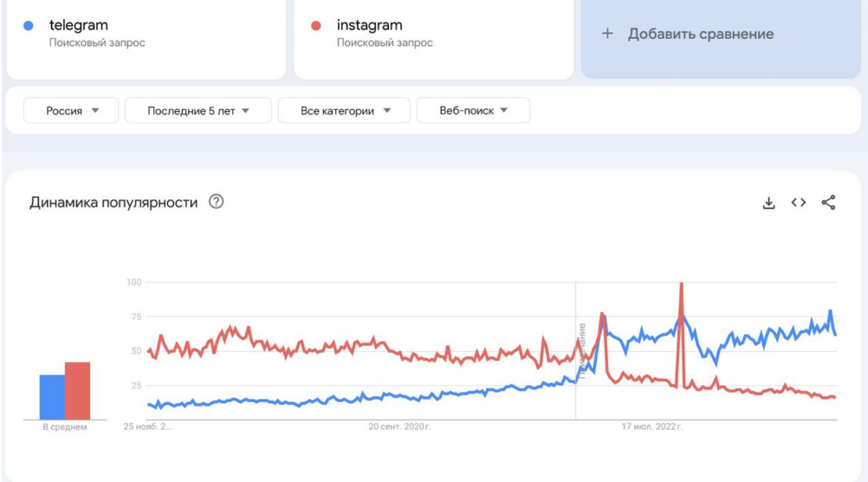Click the embed code icon
The width and height of the screenshot is (868, 482).
[798, 203]
